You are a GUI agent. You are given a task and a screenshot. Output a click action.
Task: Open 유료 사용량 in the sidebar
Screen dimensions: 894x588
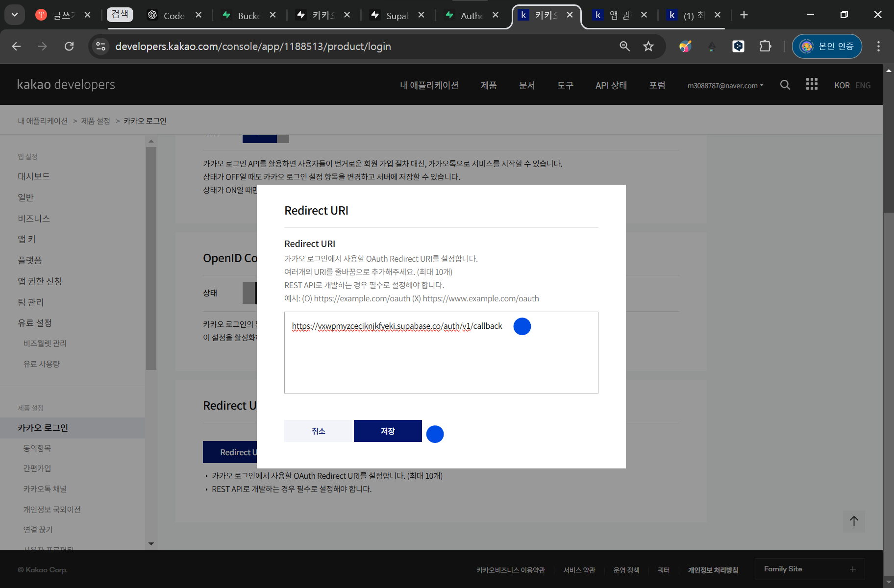42,364
